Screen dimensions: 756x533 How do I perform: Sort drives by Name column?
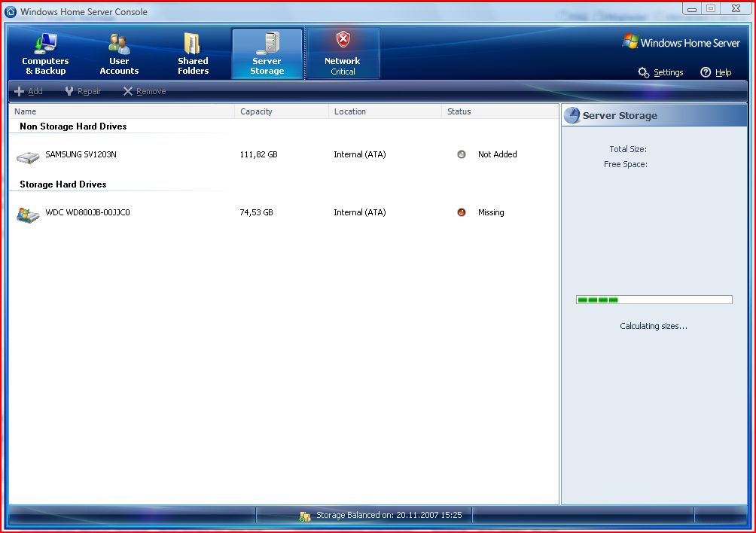pyautogui.click(x=121, y=111)
